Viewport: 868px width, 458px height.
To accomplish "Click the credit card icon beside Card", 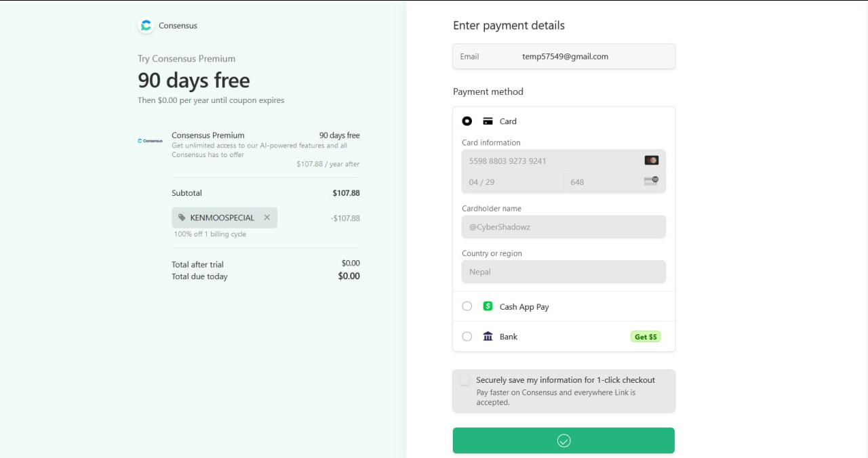I will 488,121.
